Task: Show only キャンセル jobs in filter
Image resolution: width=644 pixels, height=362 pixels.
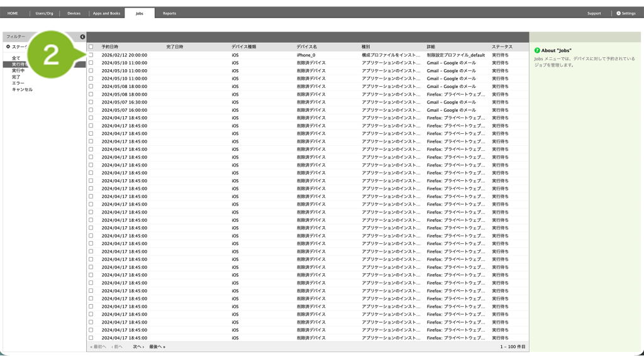Action: click(x=22, y=89)
